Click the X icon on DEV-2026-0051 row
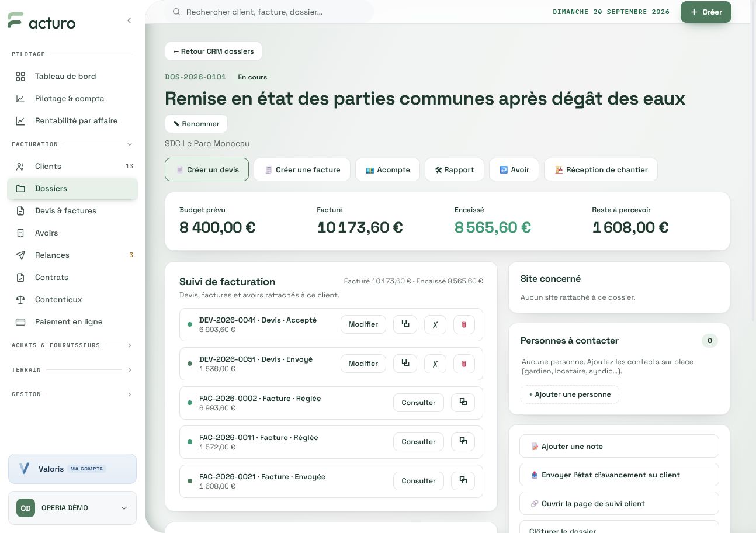Viewport: 756px width, 533px height. tap(435, 364)
